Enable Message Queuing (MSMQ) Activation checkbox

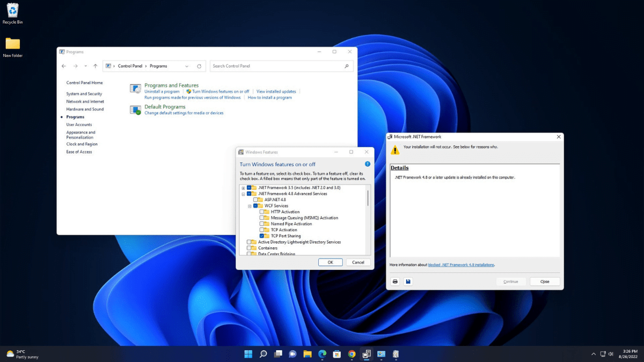(262, 218)
